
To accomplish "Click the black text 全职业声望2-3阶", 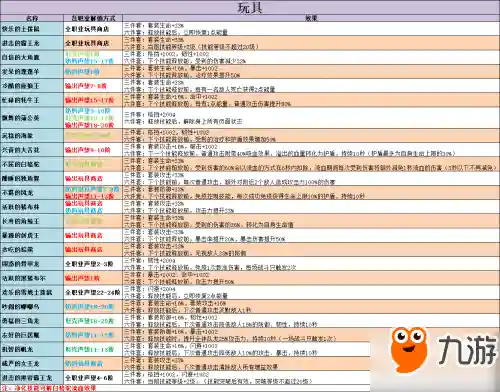I will [x=89, y=264].
